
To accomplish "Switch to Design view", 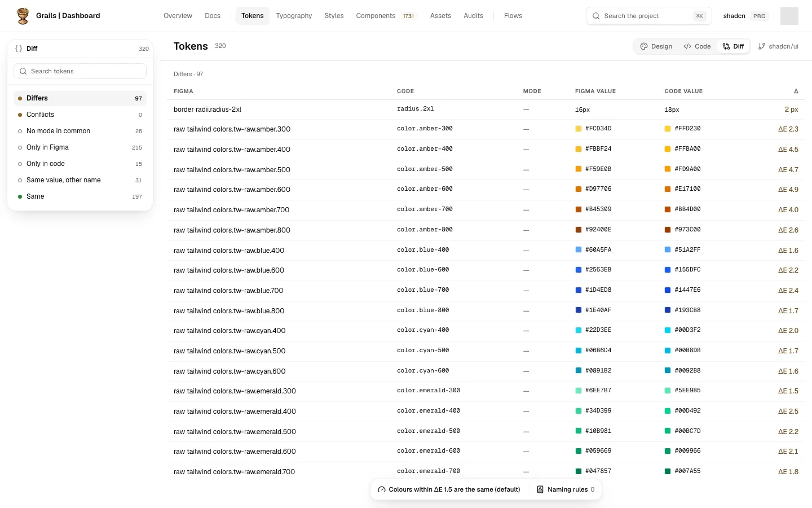I will [656, 46].
